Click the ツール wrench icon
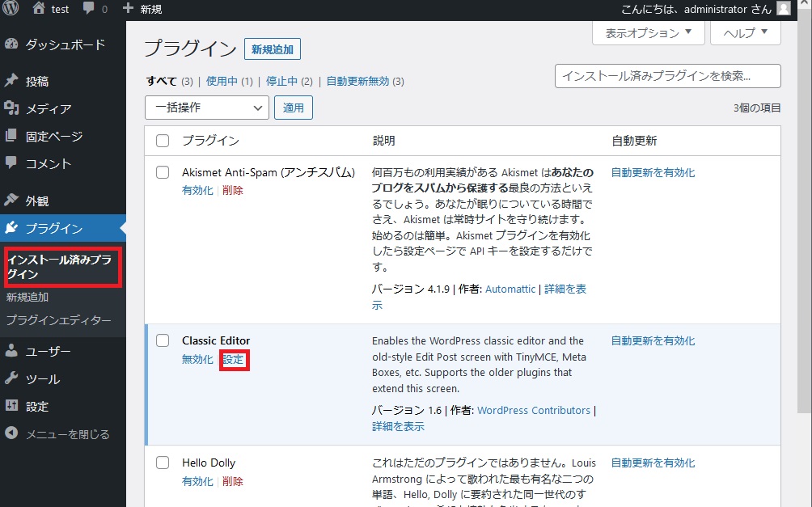812x507 pixels. pos(11,378)
